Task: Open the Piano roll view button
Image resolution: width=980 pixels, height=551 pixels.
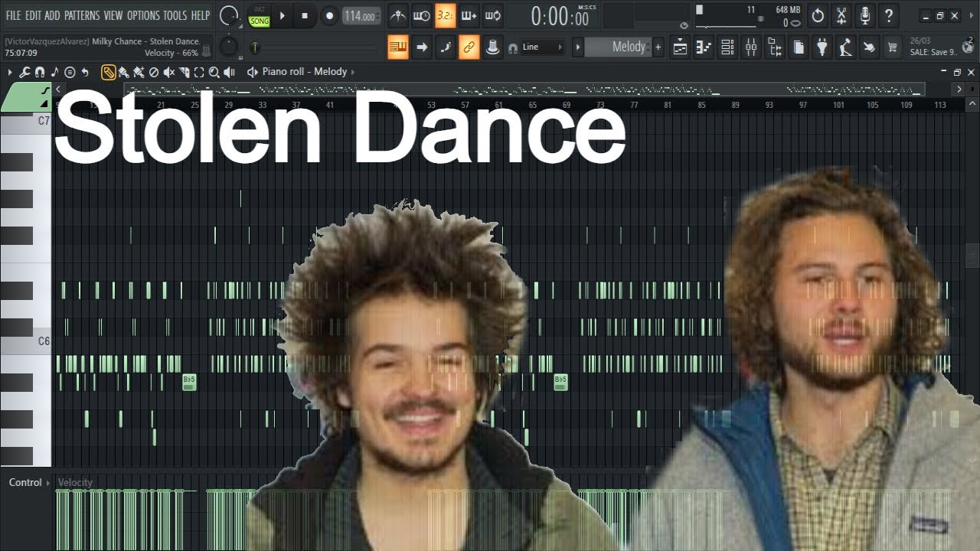Action: tap(704, 47)
